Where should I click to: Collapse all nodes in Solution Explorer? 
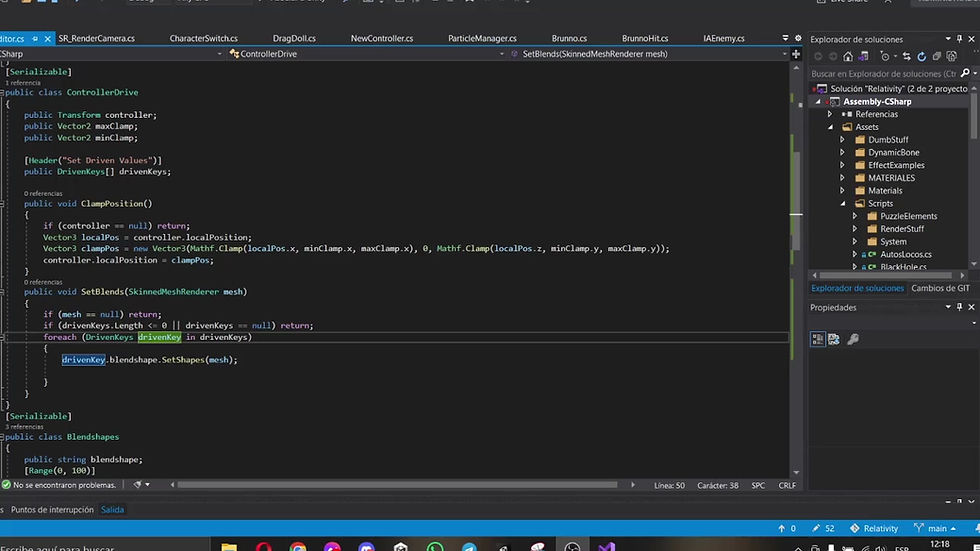coord(937,56)
